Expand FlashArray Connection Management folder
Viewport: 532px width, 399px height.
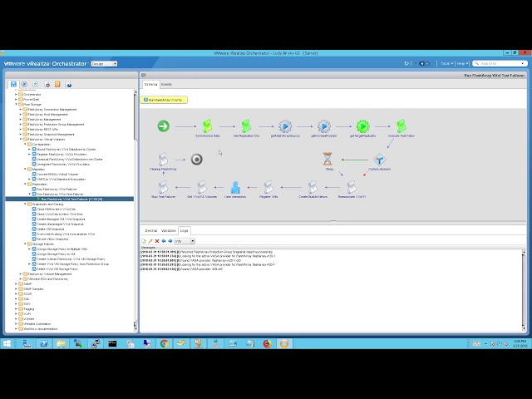[20, 110]
